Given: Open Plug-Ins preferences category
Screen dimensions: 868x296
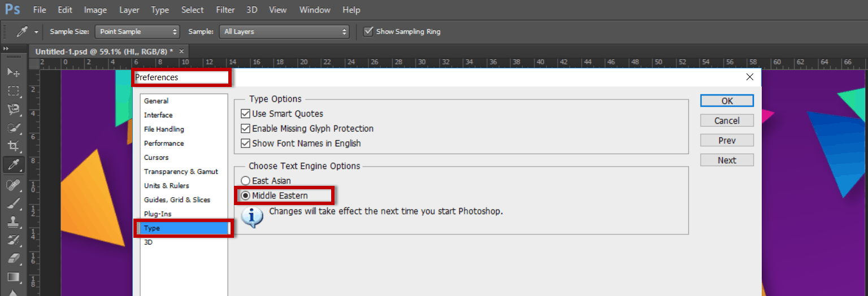Looking at the screenshot, I should [184, 214].
